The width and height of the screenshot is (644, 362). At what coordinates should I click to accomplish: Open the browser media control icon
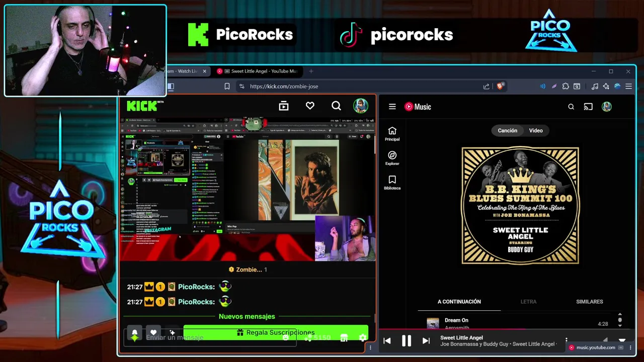[x=595, y=86]
